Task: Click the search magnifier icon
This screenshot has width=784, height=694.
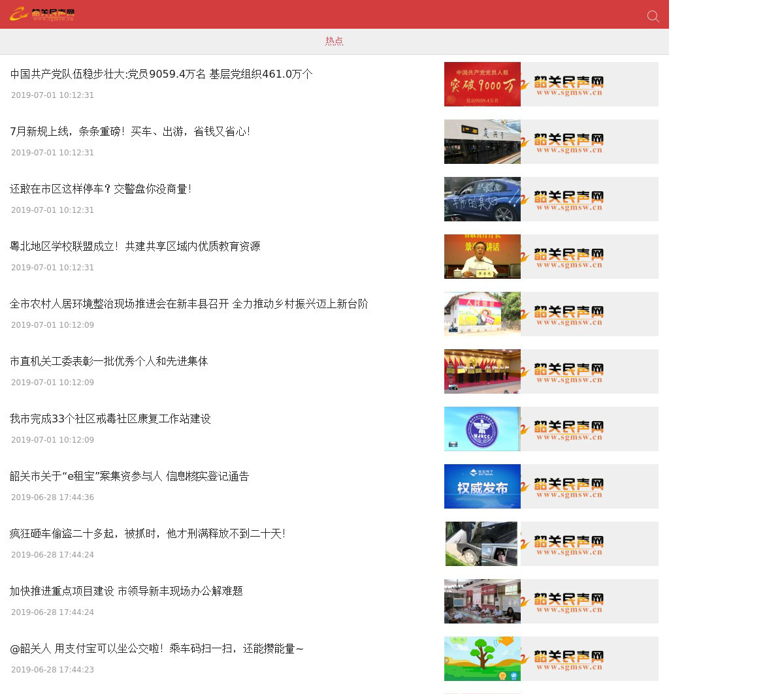Action: [x=653, y=16]
